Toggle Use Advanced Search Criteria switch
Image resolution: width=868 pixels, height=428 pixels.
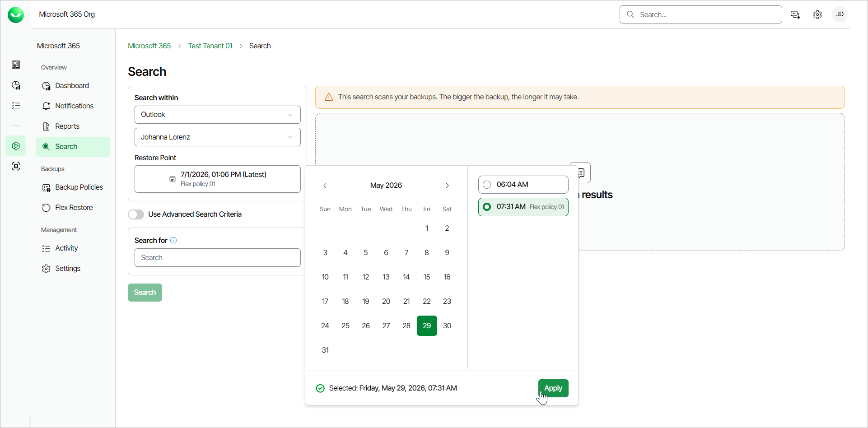(136, 214)
